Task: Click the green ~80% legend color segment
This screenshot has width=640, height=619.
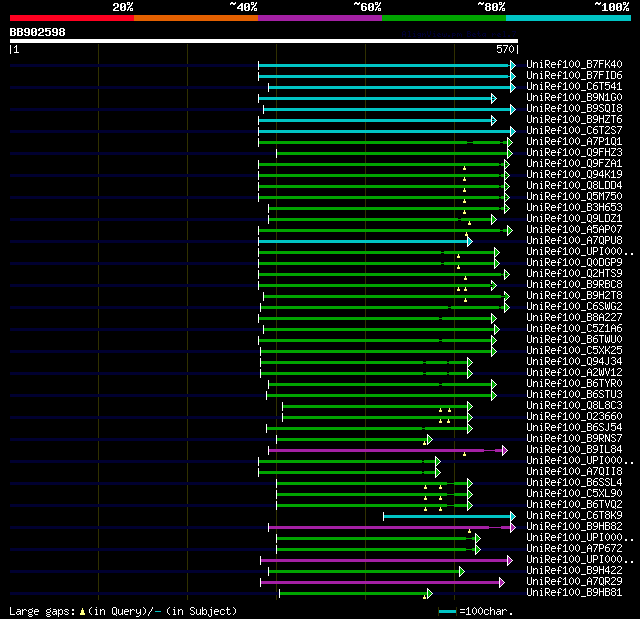Action: click(x=444, y=18)
